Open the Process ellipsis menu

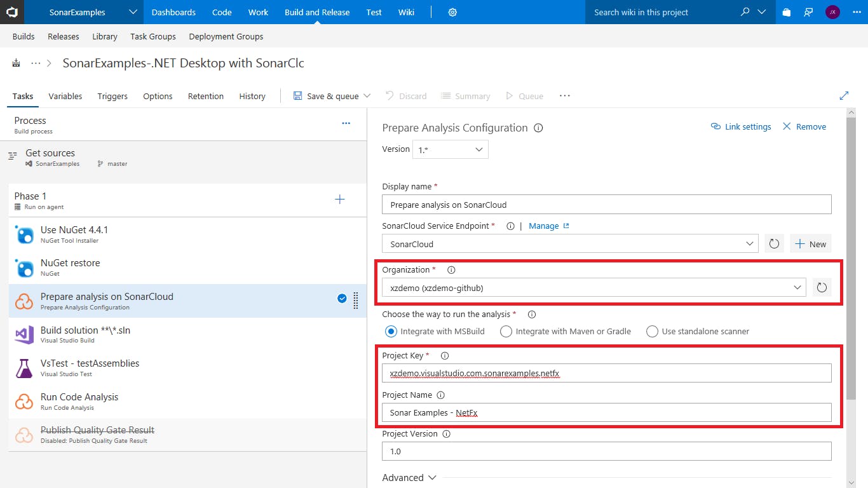click(346, 123)
